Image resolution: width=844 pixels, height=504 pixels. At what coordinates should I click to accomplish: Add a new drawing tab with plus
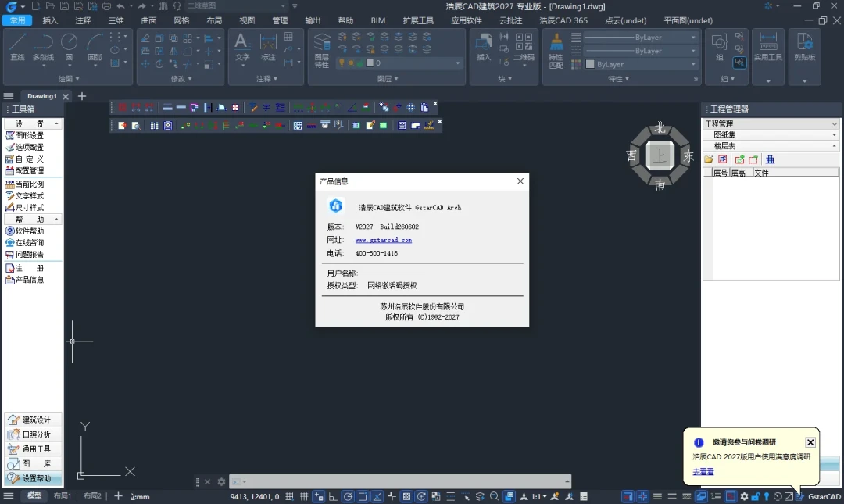[82, 96]
